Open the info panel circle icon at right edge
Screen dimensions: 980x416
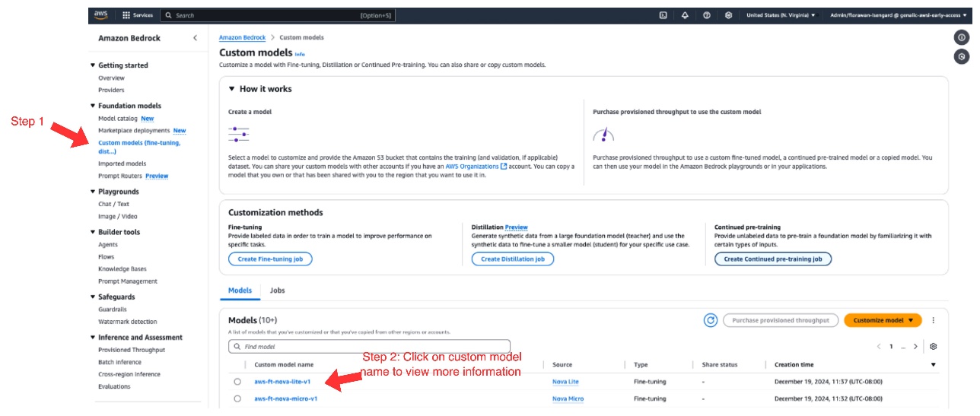pos(962,37)
